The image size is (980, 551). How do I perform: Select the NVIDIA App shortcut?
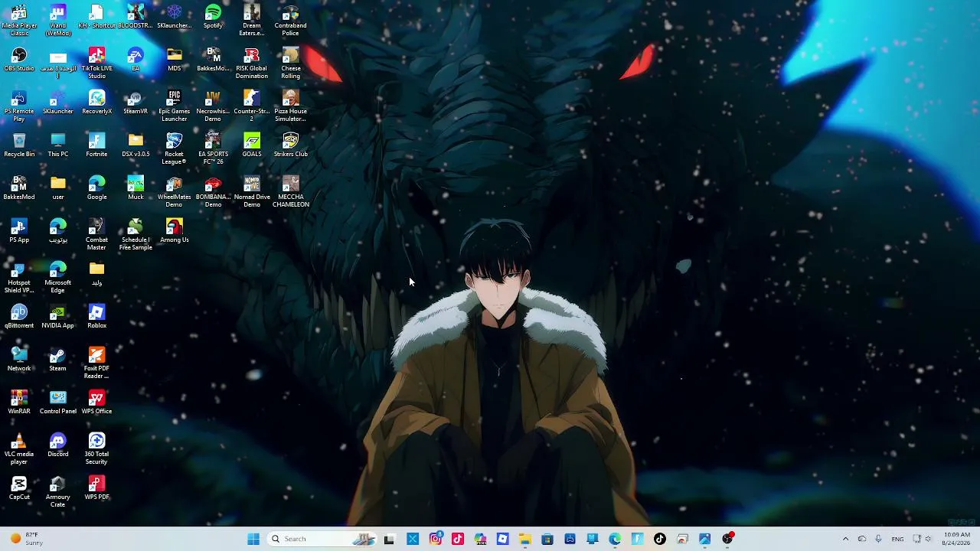(x=58, y=317)
